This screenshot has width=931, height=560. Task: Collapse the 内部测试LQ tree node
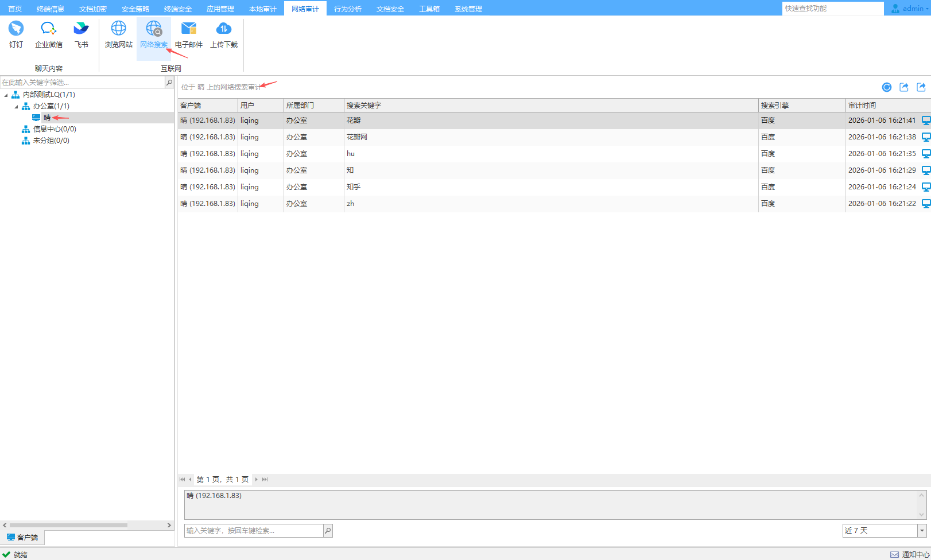(x=6, y=95)
